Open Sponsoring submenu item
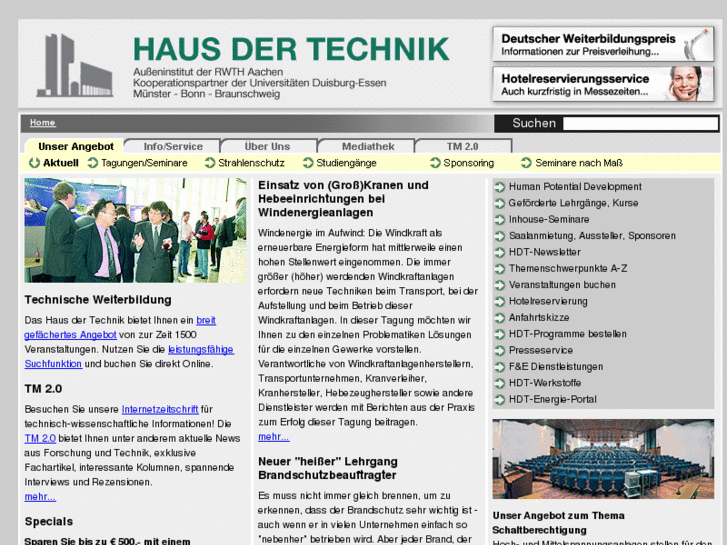Screen dimensions: 727x545 [469, 163]
